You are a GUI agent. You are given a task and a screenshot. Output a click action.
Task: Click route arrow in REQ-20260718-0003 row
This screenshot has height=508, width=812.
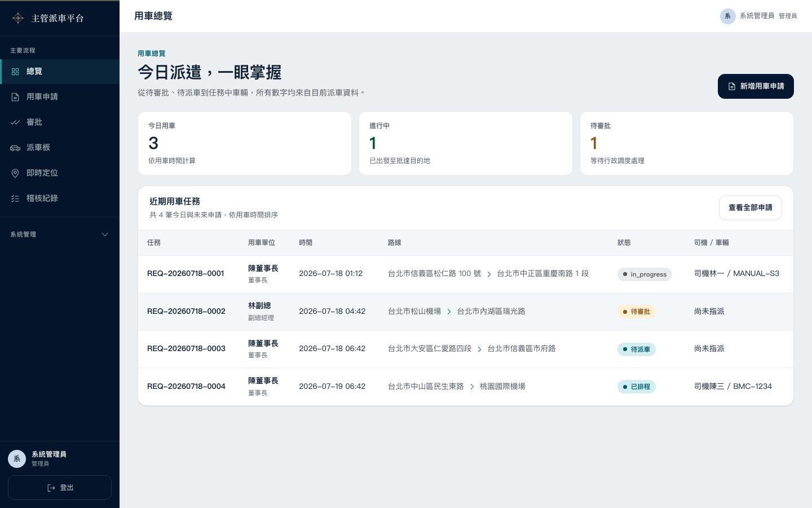point(479,349)
